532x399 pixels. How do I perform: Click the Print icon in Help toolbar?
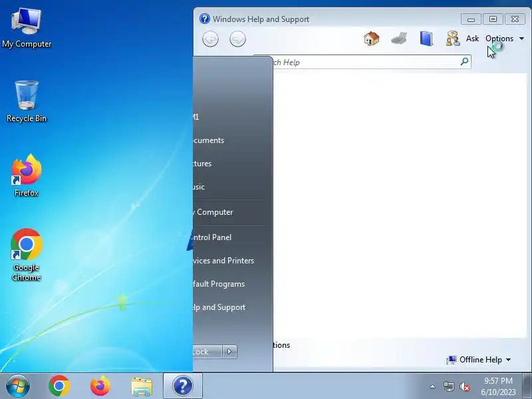click(x=399, y=39)
